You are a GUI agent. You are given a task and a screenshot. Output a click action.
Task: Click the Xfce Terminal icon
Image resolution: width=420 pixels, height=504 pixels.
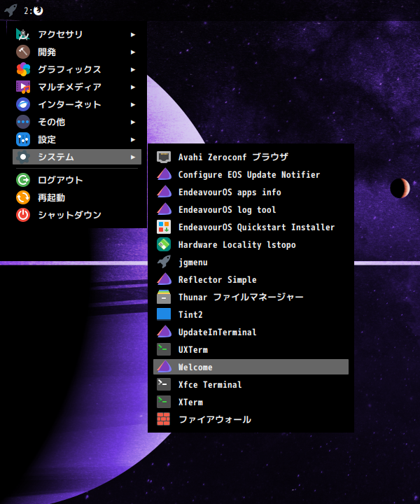(164, 384)
